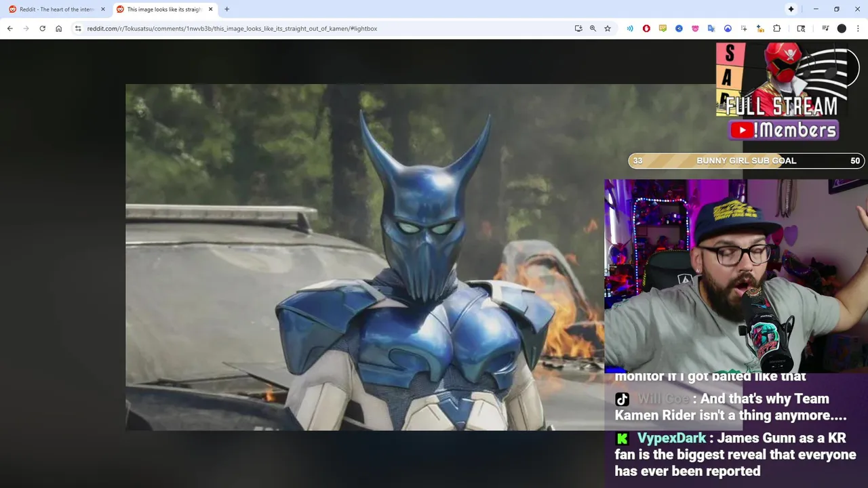Click the screen capture selection extension

click(x=744, y=28)
